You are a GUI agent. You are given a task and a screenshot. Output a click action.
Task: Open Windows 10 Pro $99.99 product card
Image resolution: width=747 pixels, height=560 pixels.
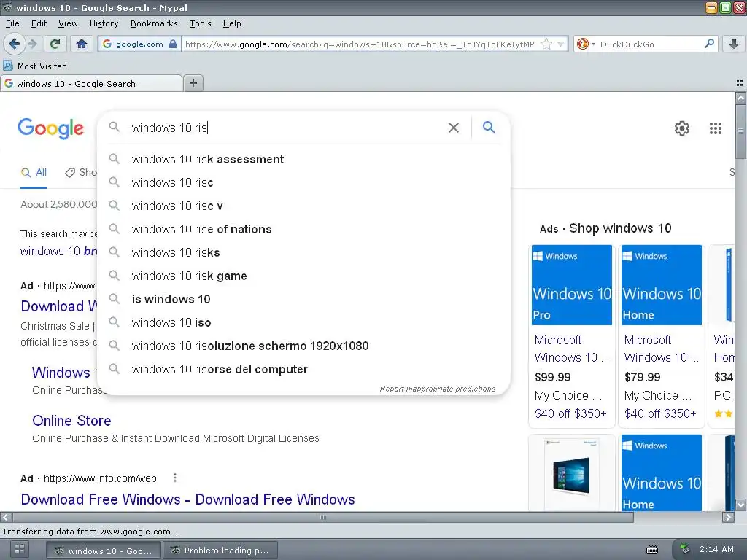[x=571, y=335]
